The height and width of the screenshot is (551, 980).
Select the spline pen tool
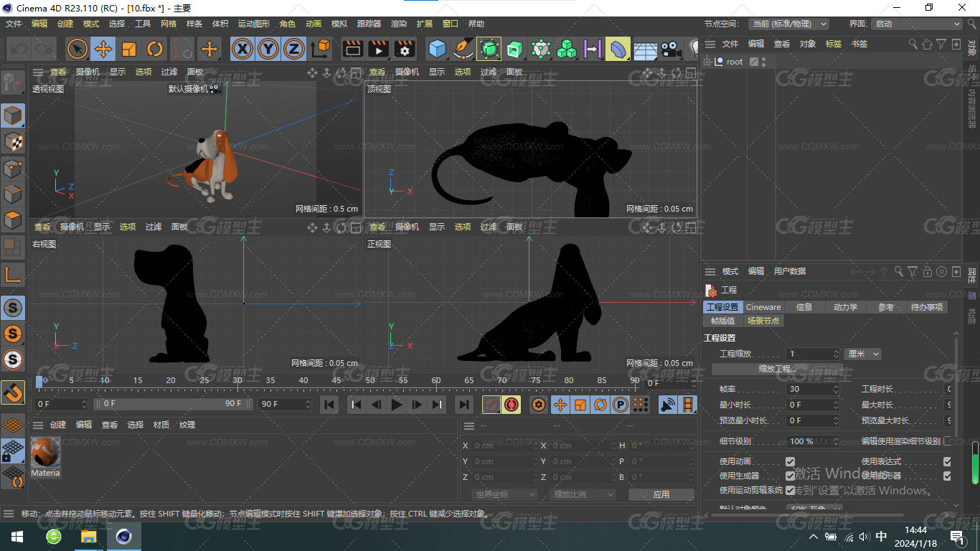point(463,49)
